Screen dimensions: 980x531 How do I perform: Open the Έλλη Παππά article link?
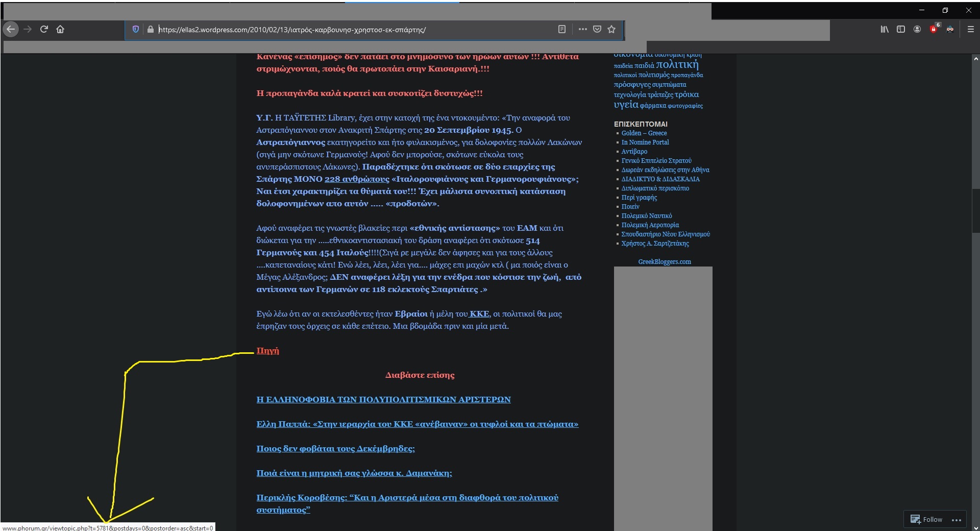(x=417, y=424)
